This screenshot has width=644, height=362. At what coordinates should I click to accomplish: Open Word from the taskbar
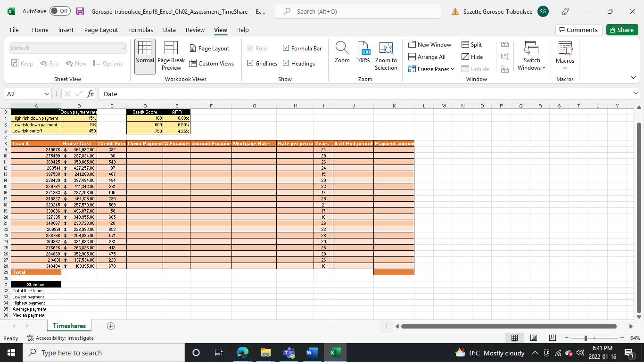point(312,353)
